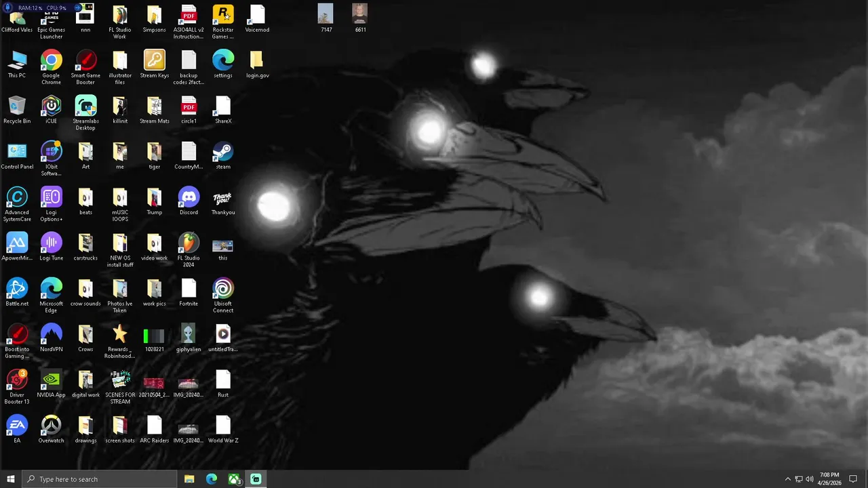Click the active Streamlabs taskbar button
868x488 pixels.
pos(256,479)
